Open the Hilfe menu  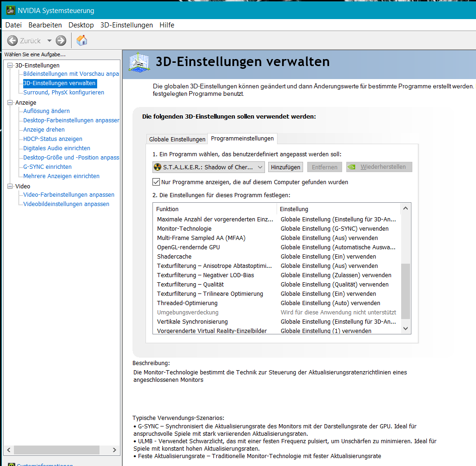[167, 25]
